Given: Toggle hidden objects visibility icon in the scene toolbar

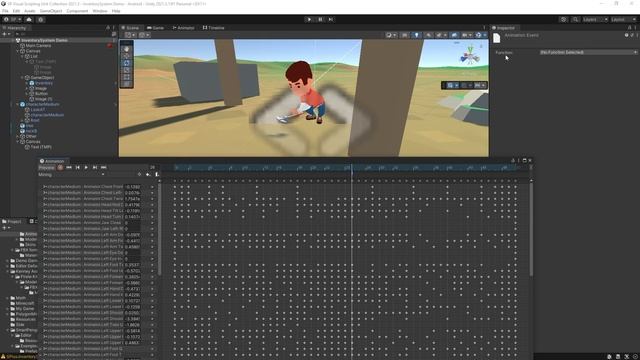Looking at the screenshot, I should (454, 35).
